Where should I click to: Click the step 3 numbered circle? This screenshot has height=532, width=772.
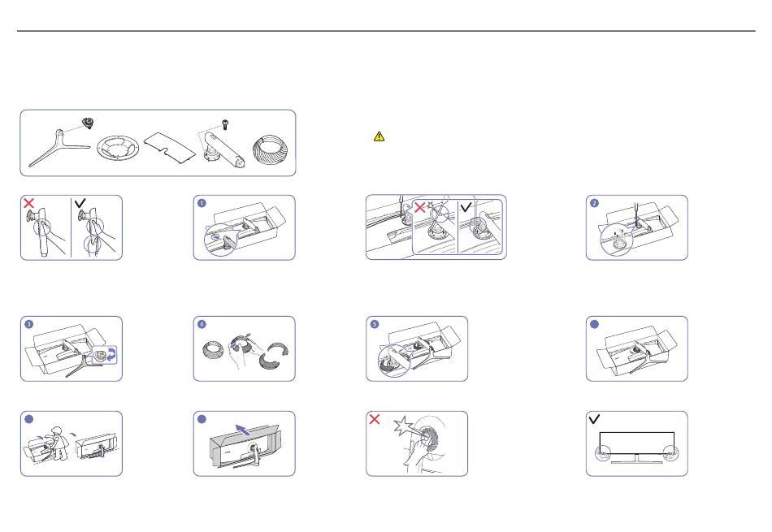pos(29,324)
